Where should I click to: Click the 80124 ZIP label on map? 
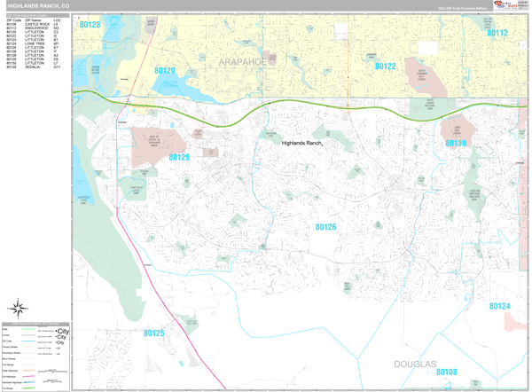pos(499,306)
